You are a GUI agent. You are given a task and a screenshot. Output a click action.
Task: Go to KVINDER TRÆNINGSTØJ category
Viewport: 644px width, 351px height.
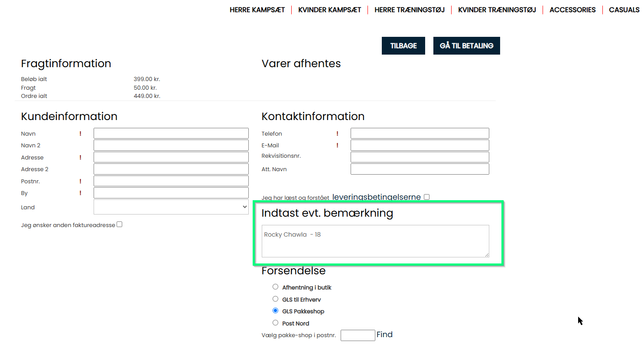pos(497,10)
